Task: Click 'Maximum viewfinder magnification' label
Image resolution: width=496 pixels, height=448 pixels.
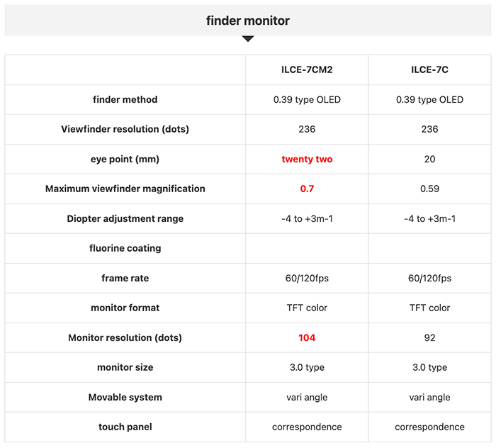Action: pyautogui.click(x=125, y=189)
